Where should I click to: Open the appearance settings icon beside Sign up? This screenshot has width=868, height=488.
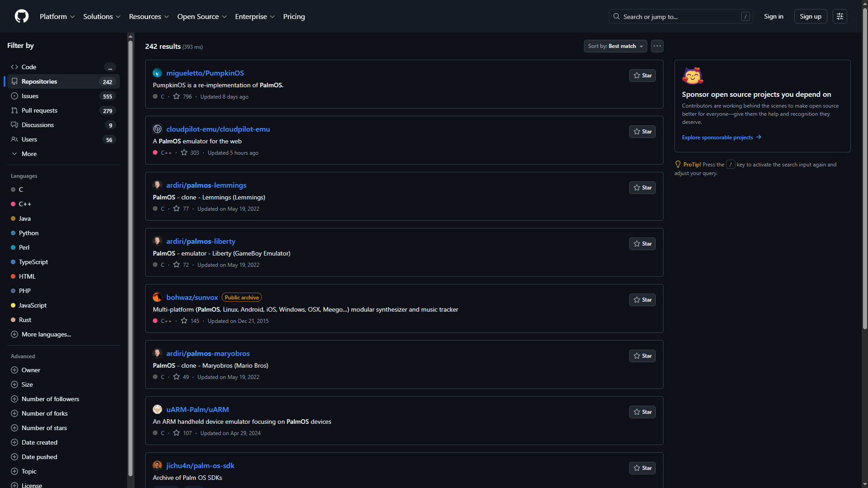pos(840,16)
